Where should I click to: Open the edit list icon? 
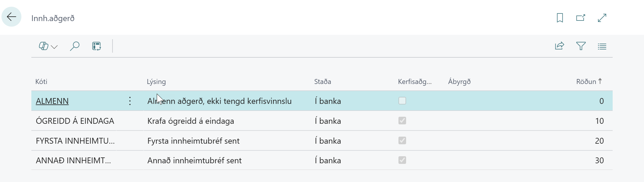click(x=96, y=46)
